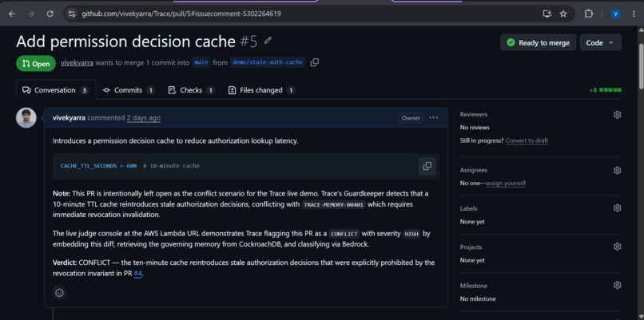Click the GitHub URL address bar
The width and height of the screenshot is (644, 320).
pyautogui.click(x=181, y=14)
